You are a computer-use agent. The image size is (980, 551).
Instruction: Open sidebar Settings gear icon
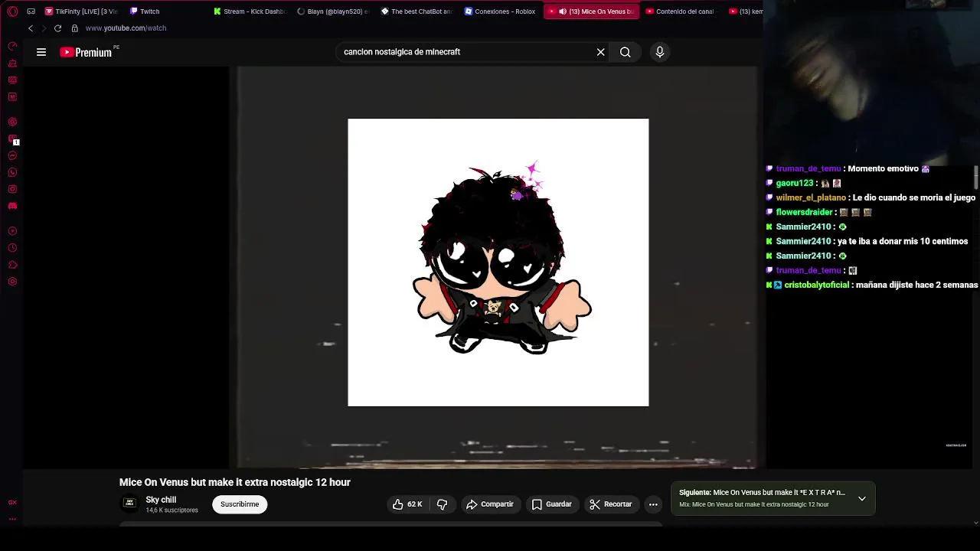pyautogui.click(x=12, y=282)
